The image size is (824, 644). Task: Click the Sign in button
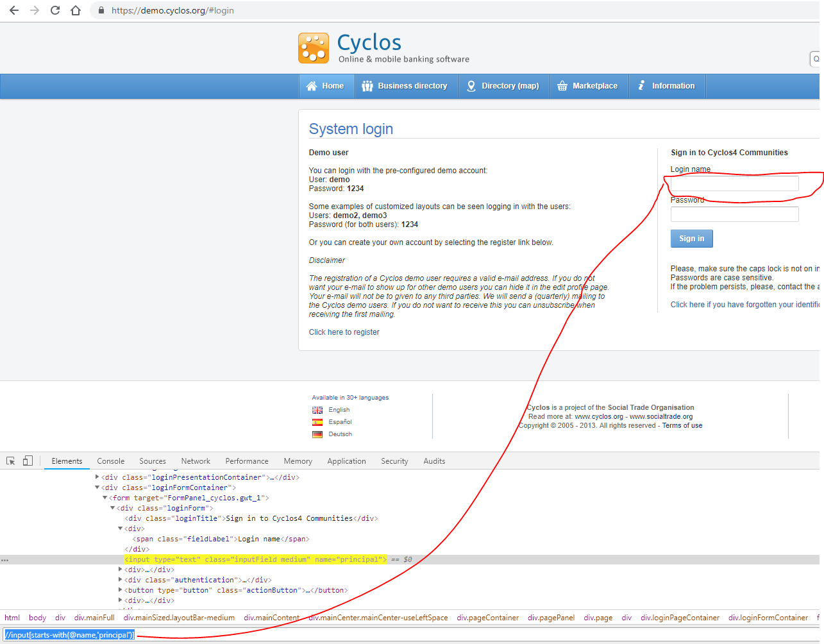[x=691, y=239]
